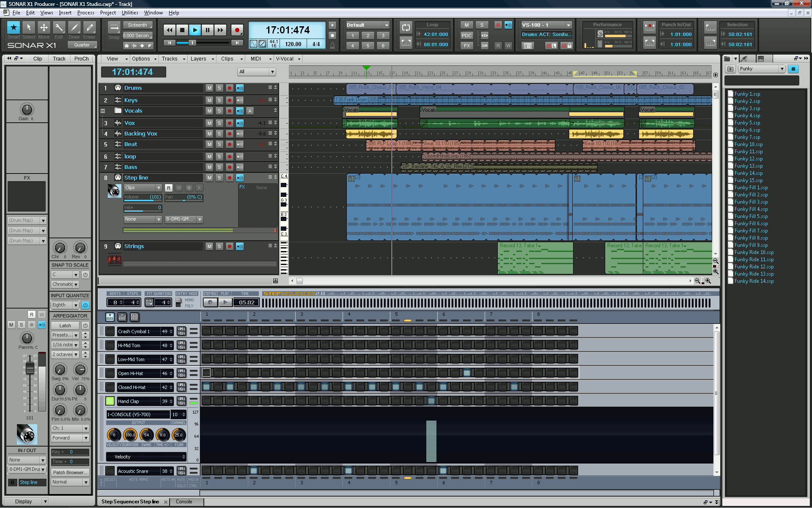
Task: Toggle the Hand Clap row enable box
Action: point(110,401)
